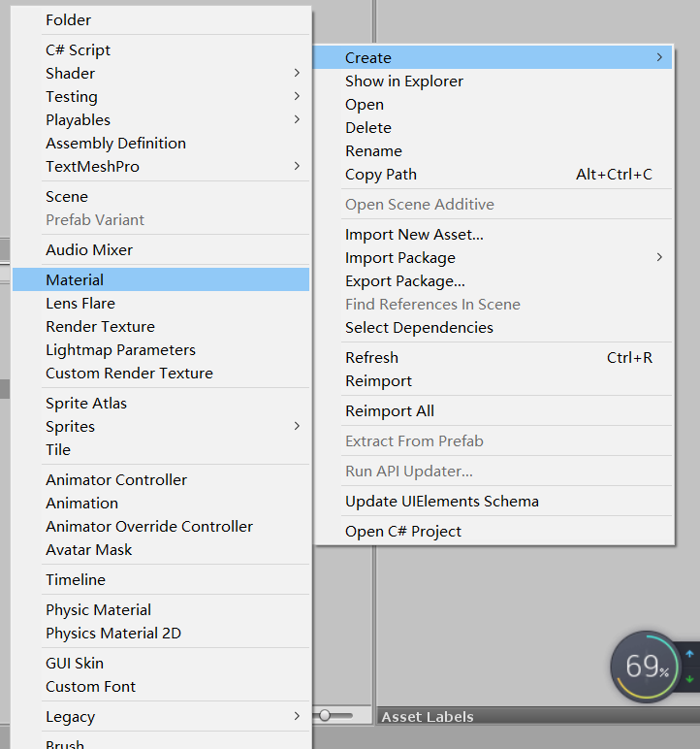Choose Open from the context menu
The height and width of the screenshot is (749, 700).
point(493,105)
